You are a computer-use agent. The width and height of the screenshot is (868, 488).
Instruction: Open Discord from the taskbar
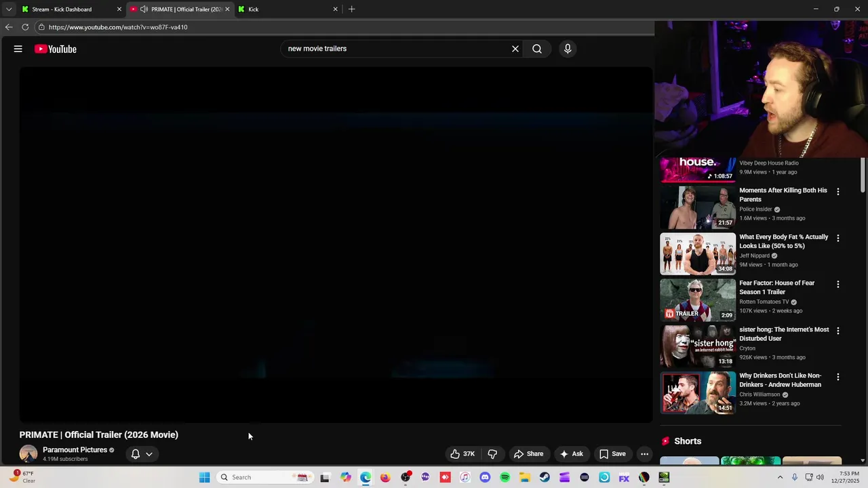click(485, 477)
